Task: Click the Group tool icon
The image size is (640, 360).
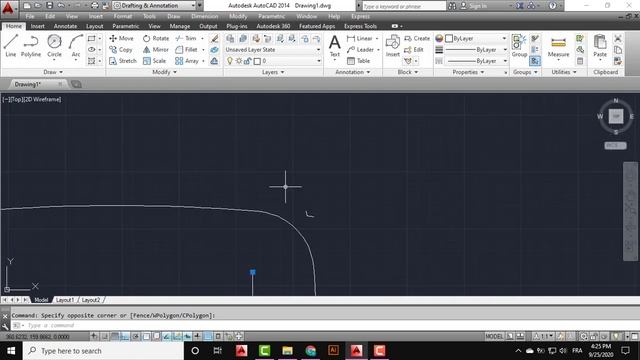Action: tap(519, 45)
